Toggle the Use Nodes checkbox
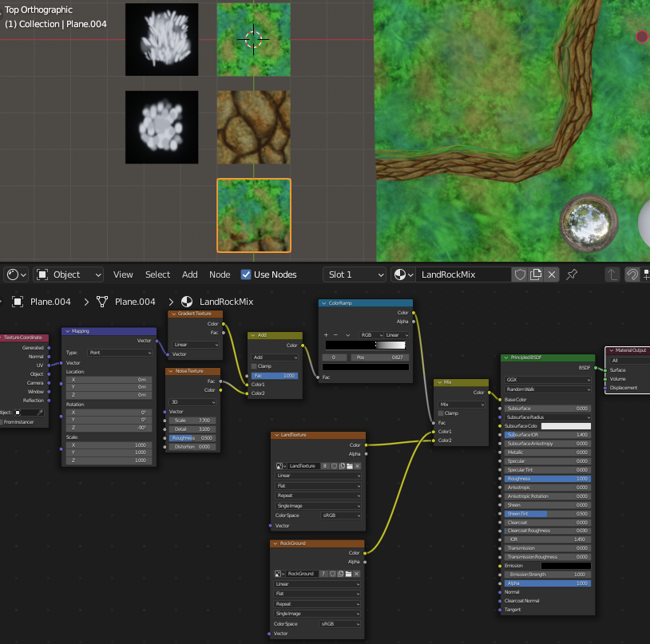 [246, 275]
